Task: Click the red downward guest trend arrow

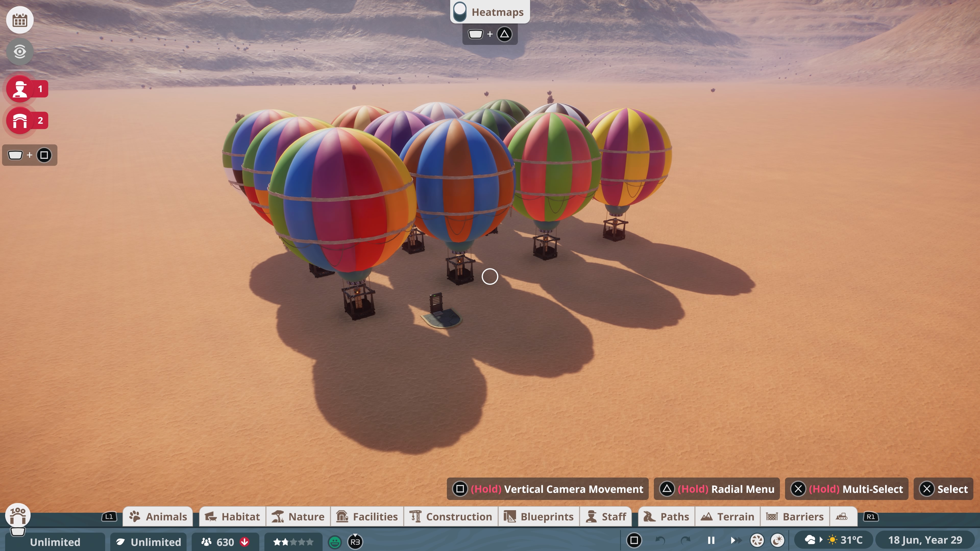Action: click(x=245, y=542)
